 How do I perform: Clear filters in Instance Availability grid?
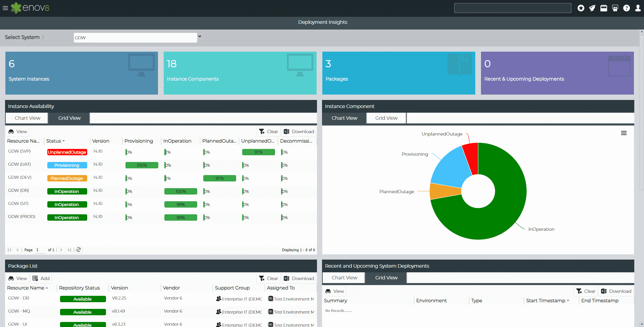click(268, 131)
